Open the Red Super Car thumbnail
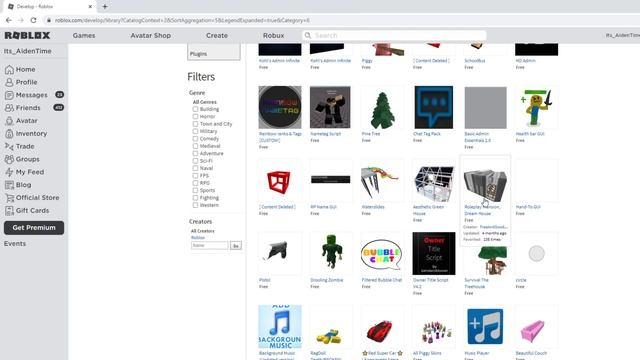 (x=382, y=327)
